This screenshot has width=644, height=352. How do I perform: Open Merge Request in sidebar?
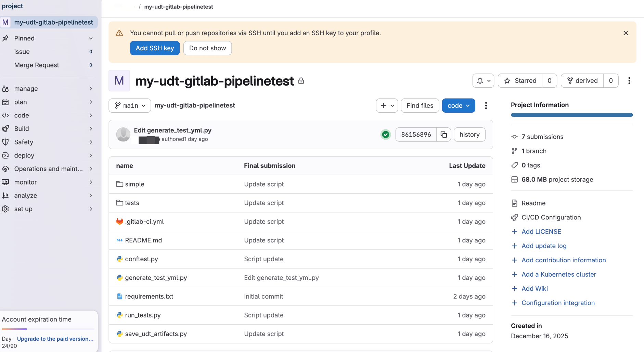(x=37, y=65)
